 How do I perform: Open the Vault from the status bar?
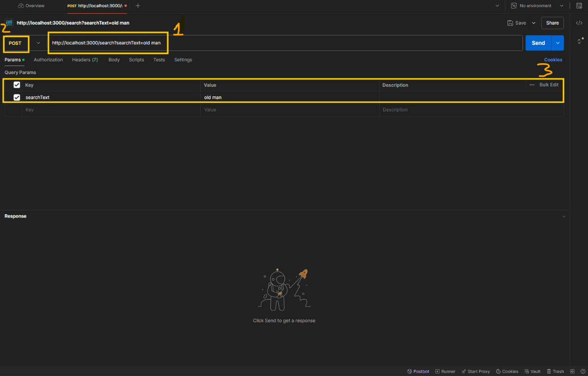[x=532, y=371]
